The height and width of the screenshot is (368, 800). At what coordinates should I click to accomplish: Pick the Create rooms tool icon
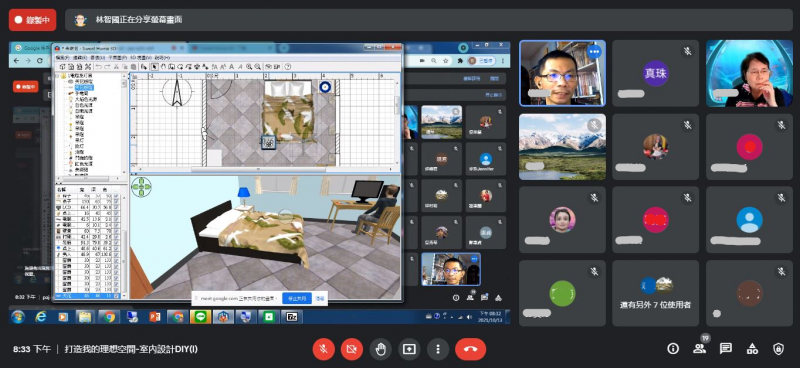click(181, 67)
